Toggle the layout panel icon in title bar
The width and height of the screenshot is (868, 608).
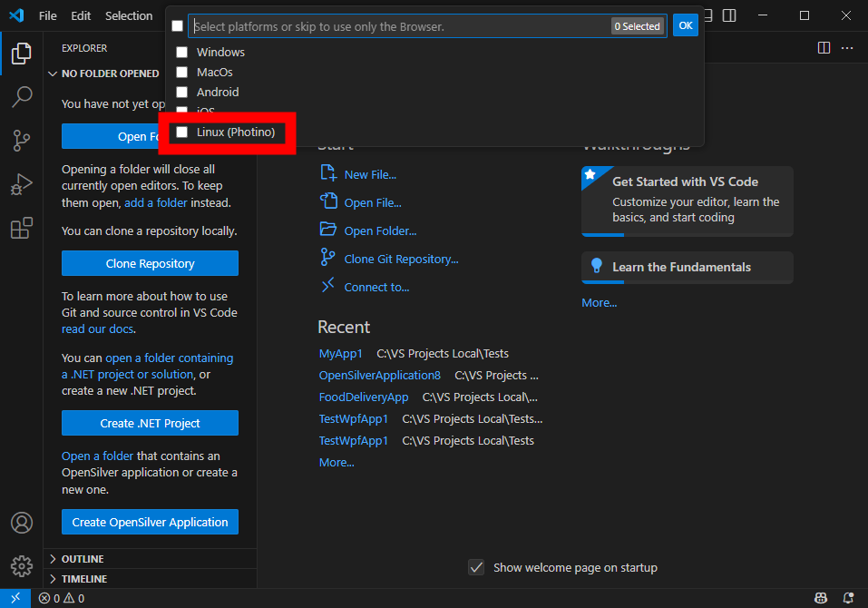pyautogui.click(x=729, y=15)
